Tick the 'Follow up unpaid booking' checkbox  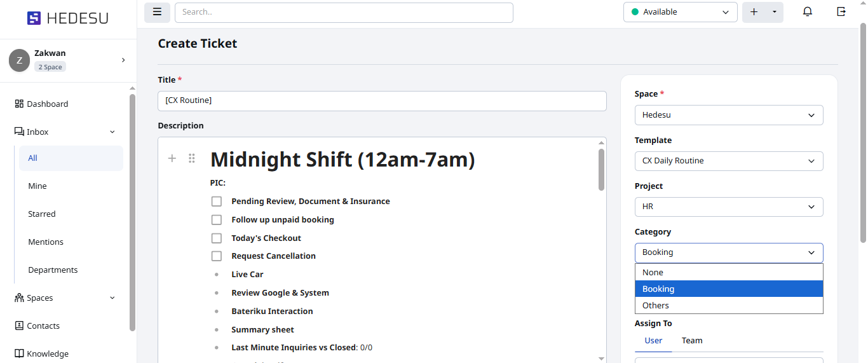tap(217, 220)
